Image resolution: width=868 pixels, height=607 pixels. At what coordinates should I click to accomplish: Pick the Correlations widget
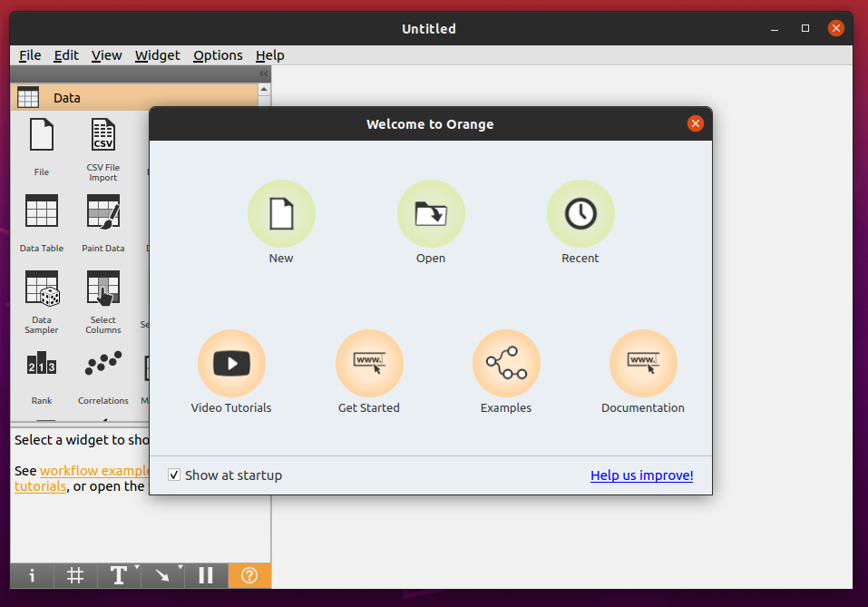103,377
